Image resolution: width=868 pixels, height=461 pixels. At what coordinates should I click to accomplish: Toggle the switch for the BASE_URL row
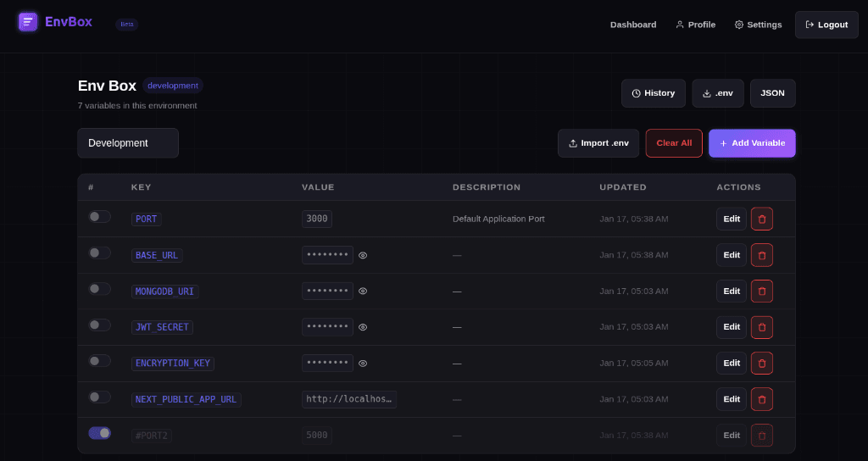[x=100, y=253]
